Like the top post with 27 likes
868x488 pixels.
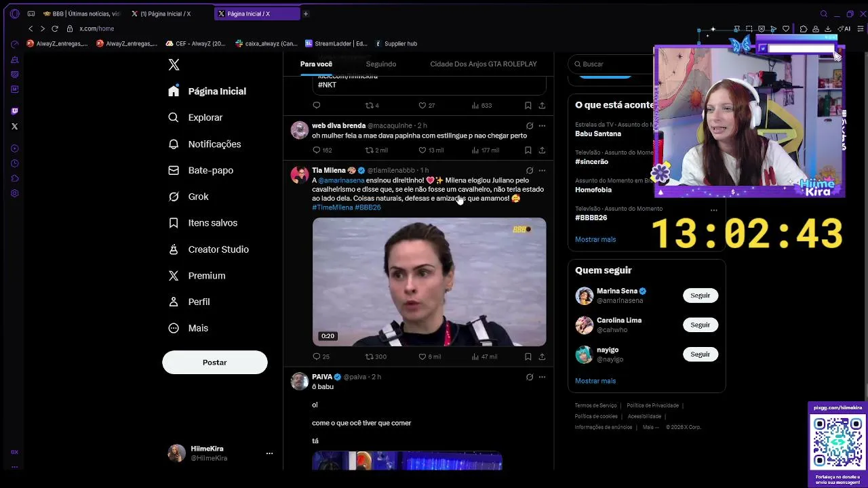coord(422,106)
